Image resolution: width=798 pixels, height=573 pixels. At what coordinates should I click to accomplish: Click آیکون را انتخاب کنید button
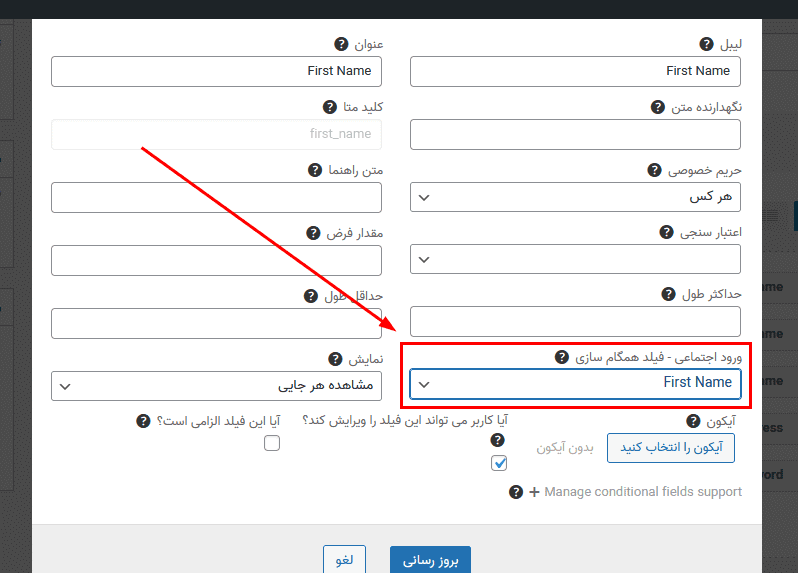[x=671, y=448]
